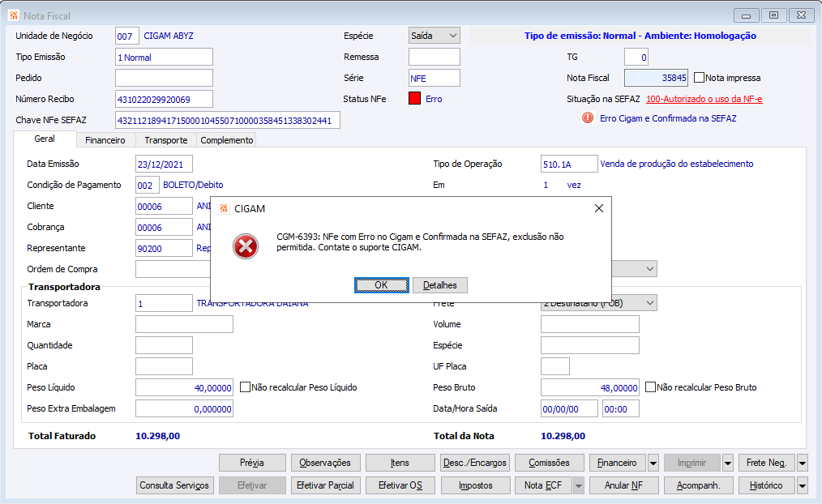Click the Cliente code field 00006

(x=164, y=206)
